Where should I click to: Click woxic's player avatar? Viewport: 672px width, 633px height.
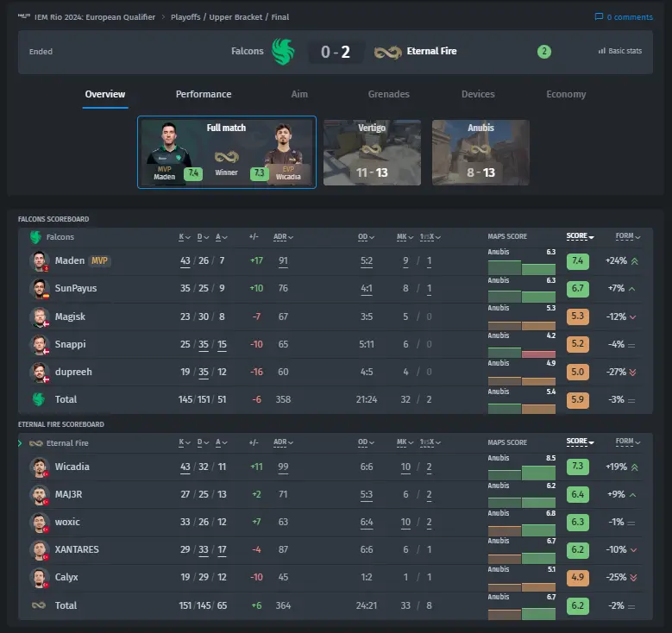point(40,523)
